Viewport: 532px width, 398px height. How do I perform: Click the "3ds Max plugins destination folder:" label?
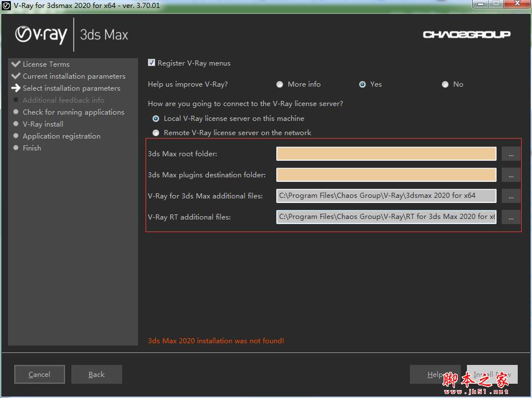coord(207,175)
